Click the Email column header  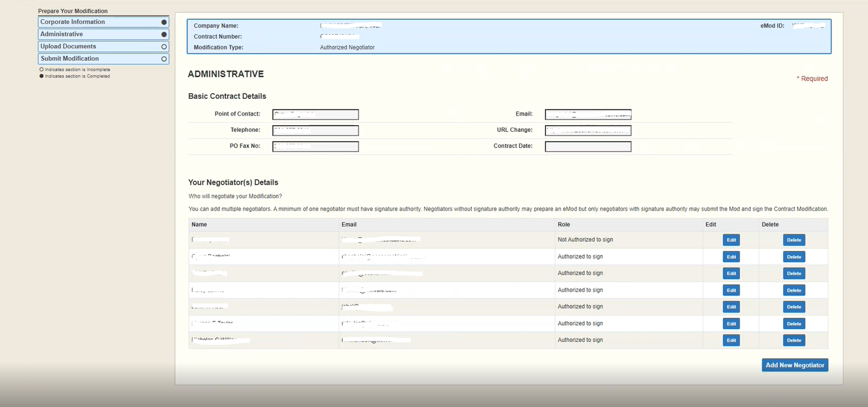(349, 224)
